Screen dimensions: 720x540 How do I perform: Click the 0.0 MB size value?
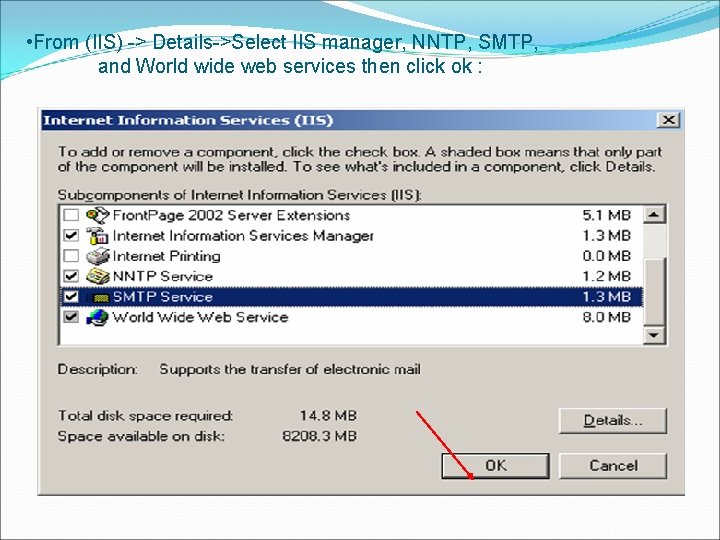(607, 256)
